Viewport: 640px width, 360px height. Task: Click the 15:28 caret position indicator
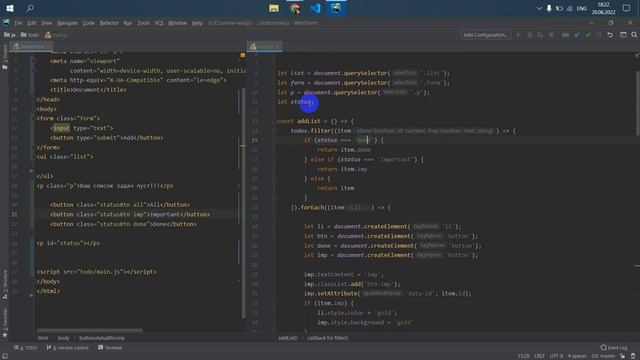tap(524, 356)
